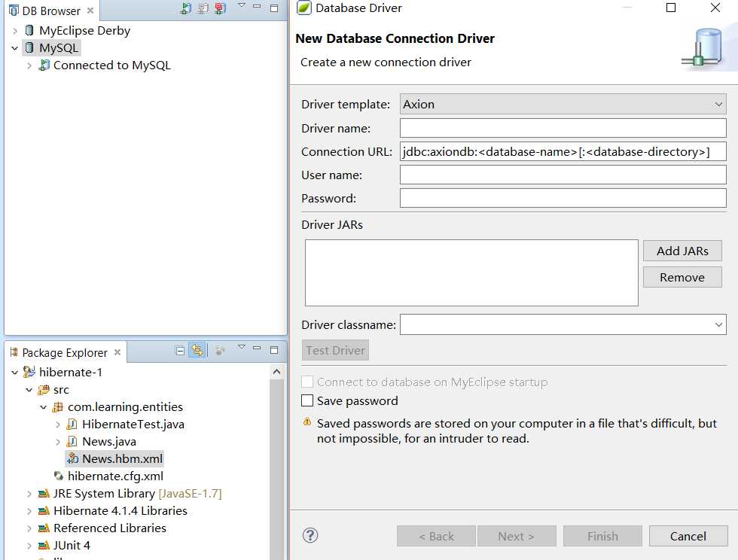This screenshot has height=560, width=738.
Task: Select hibernate.cfg.xml in Package Explorer
Action: pyautogui.click(x=115, y=476)
